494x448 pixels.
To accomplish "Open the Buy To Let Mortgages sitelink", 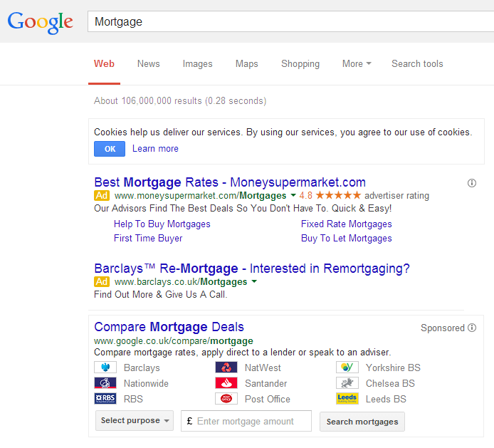I will tap(346, 238).
